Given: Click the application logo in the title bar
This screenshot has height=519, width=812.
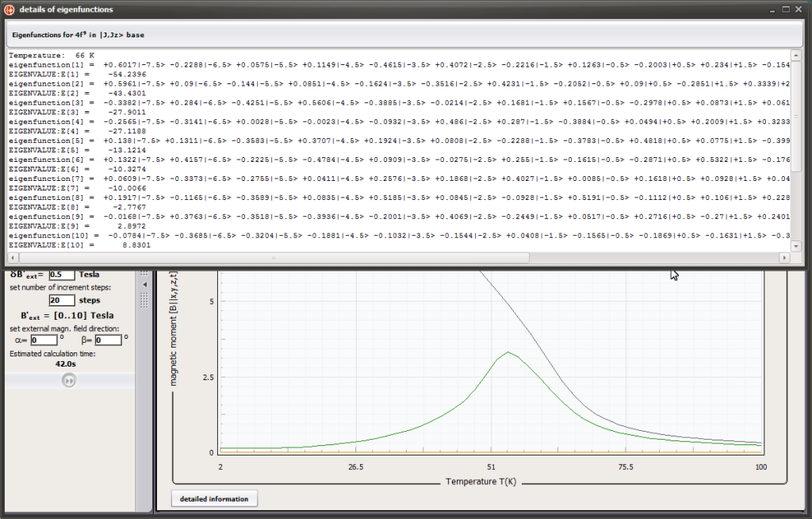Looking at the screenshot, I should 8,9.
